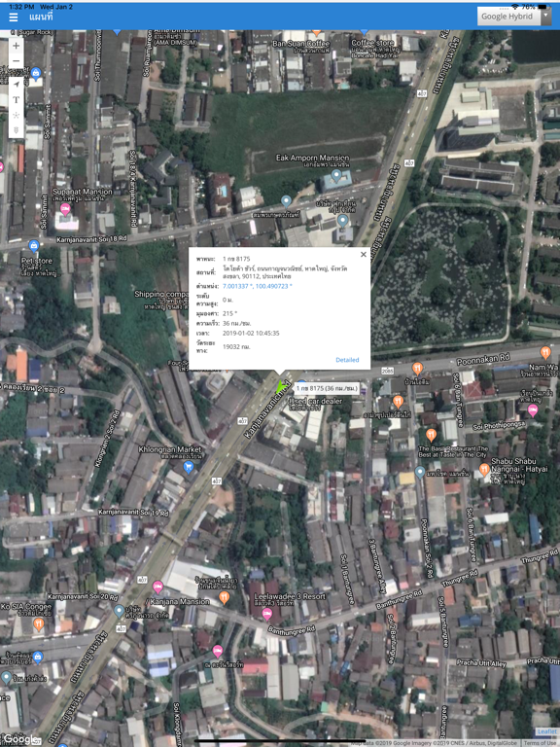Toggle the marker clustering star tool
Screen dimensions: 560x747
point(17,115)
